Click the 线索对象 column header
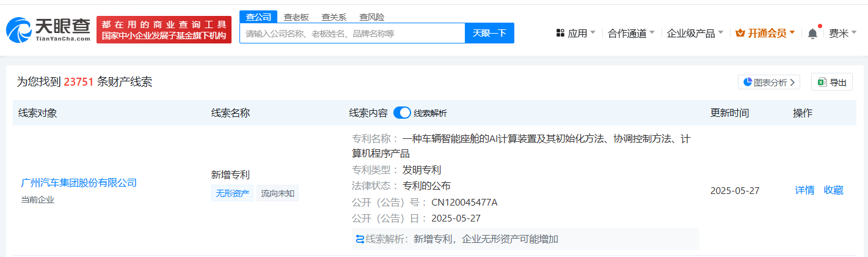Viewport: 868px width, 257px height. tap(38, 113)
